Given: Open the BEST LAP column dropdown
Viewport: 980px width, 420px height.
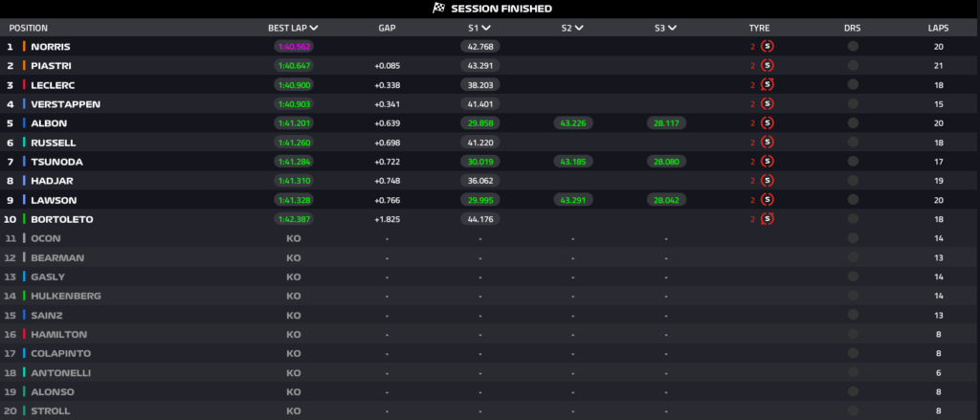Looking at the screenshot, I should click(314, 28).
